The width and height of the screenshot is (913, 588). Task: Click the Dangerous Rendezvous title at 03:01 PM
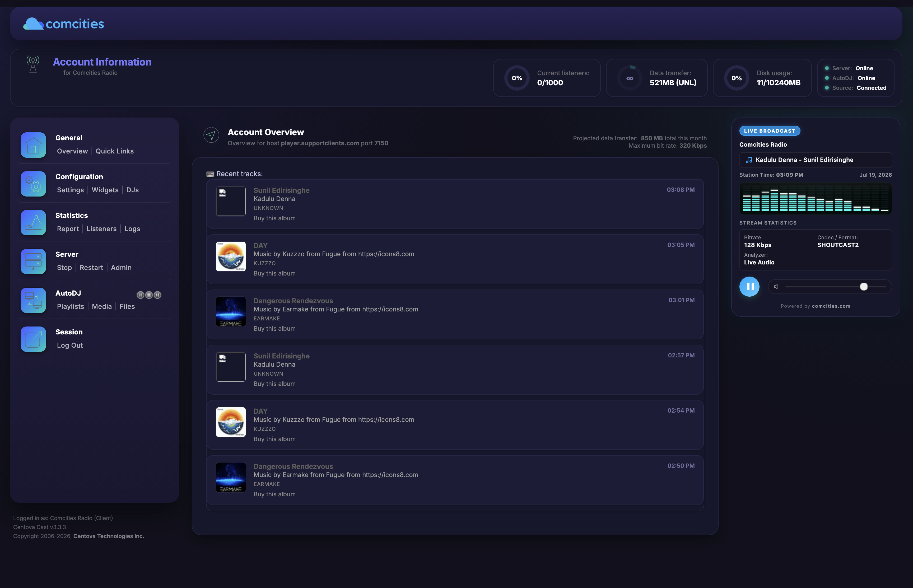(293, 301)
